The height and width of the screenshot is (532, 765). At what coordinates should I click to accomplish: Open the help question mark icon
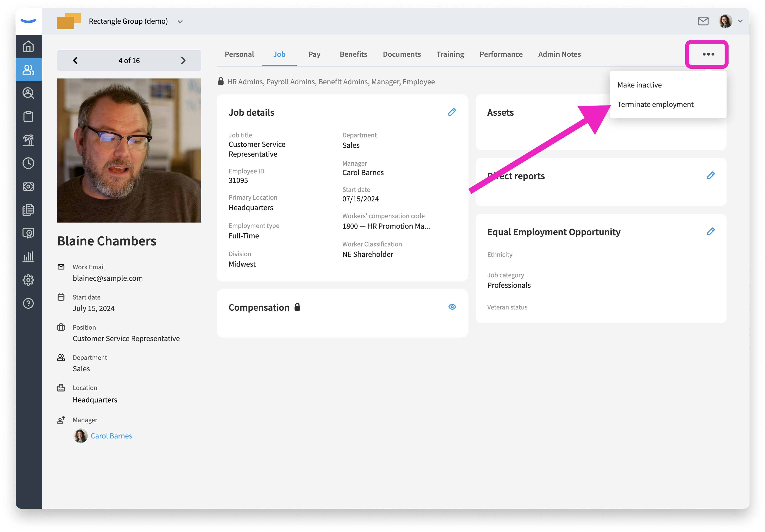tap(28, 303)
